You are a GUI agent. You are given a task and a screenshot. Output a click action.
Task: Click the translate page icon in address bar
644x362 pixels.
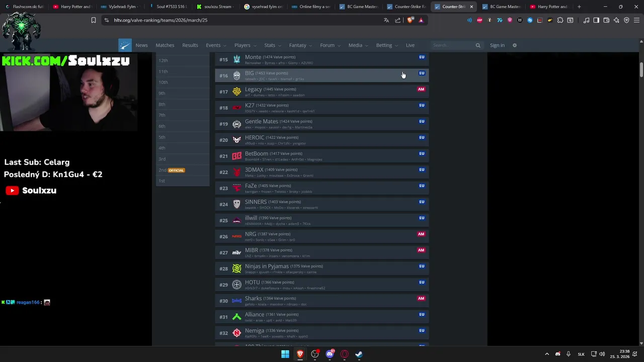point(386,20)
